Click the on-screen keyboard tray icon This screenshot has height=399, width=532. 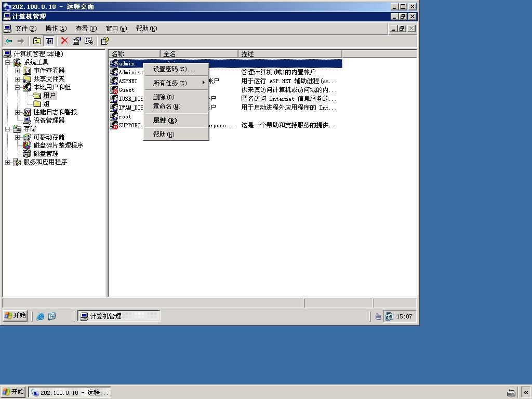511,393
